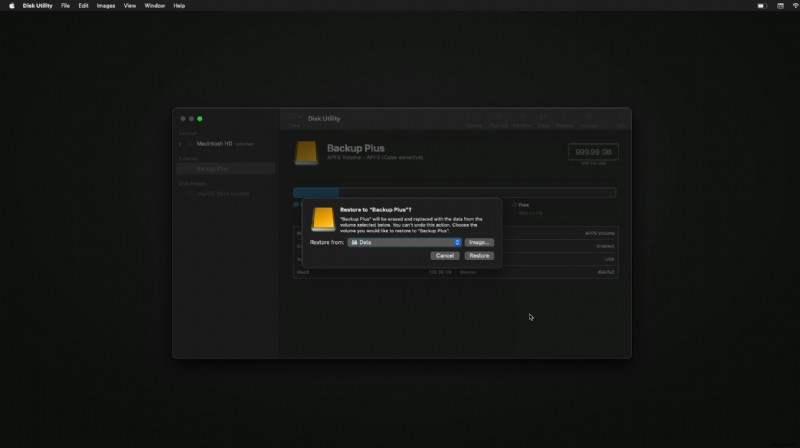This screenshot has width=800, height=448.
Task: Click the First Aid toolbar icon
Action: pyautogui.click(x=498, y=120)
